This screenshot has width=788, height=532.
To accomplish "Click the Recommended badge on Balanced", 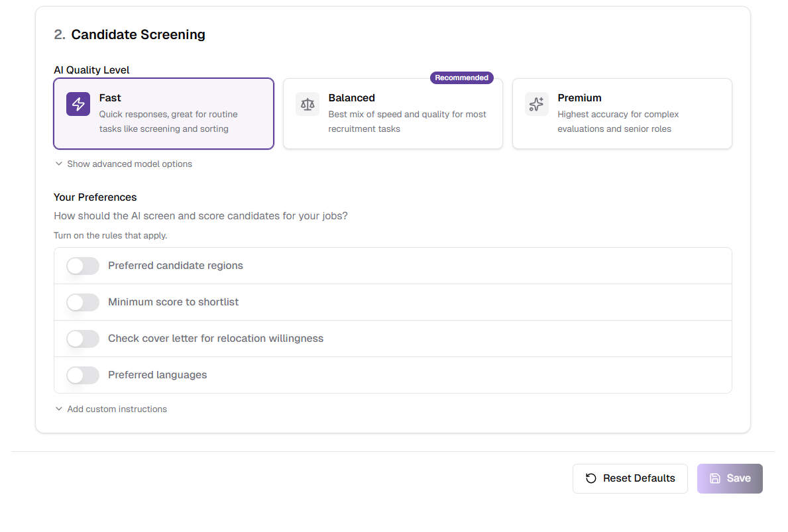I will tap(461, 78).
